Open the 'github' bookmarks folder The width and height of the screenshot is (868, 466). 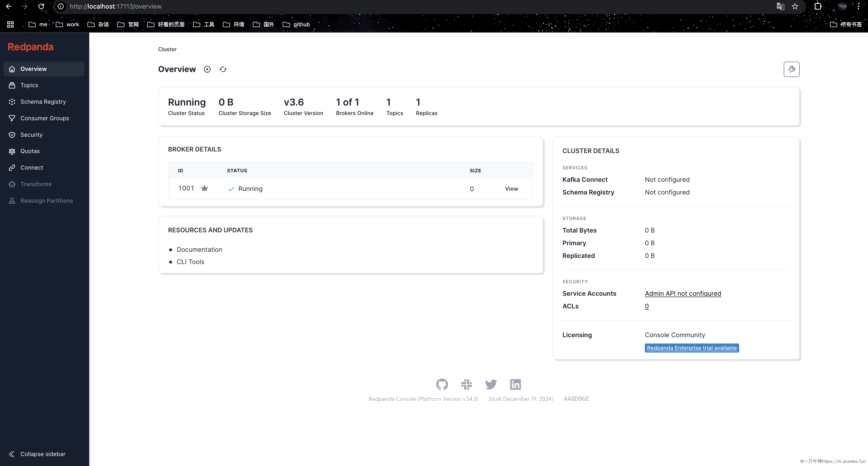[x=296, y=24]
